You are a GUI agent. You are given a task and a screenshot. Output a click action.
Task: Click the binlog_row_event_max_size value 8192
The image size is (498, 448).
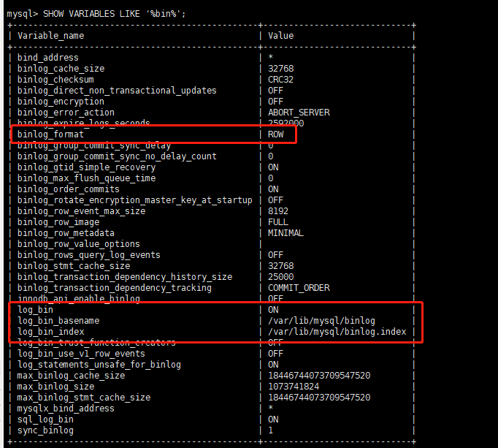278,211
